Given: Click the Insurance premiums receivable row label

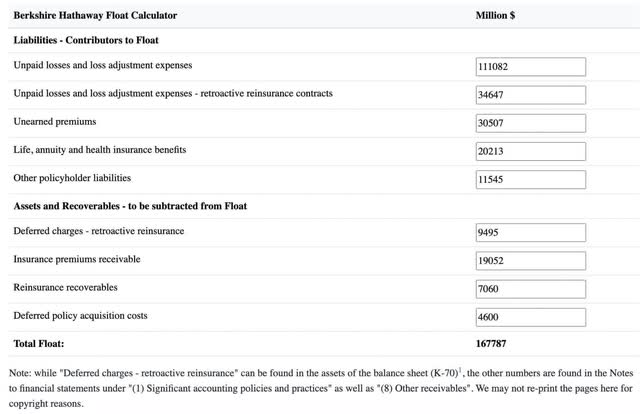Looking at the screenshot, I should click(x=77, y=259).
